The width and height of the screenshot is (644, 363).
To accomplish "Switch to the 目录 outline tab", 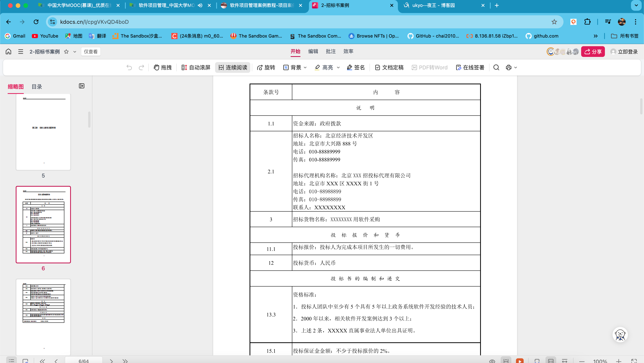I will point(37,87).
